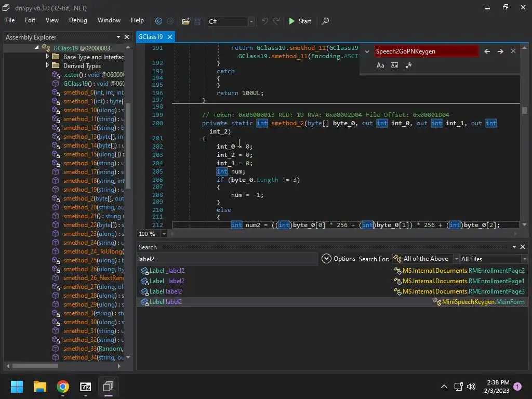The width and height of the screenshot is (532, 399).
Task: Select _label2 result from RMEnrollmentPage1
Action: point(332,281)
